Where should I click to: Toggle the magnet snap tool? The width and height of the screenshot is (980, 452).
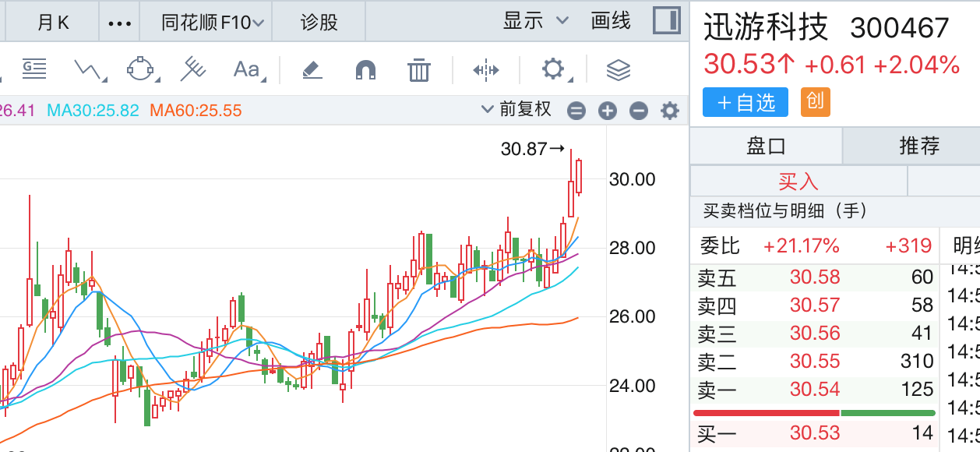(x=365, y=70)
